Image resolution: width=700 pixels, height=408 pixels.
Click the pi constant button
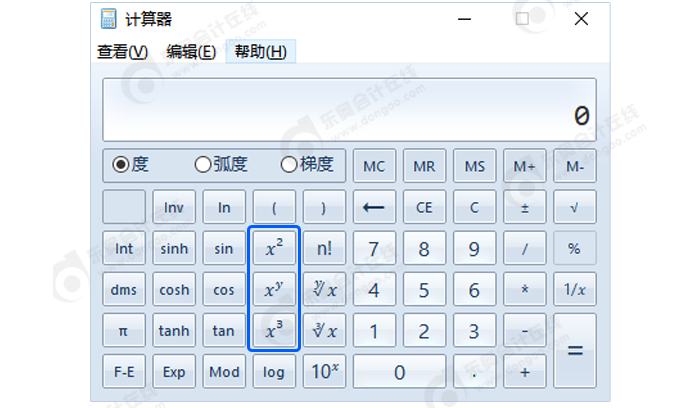[124, 331]
